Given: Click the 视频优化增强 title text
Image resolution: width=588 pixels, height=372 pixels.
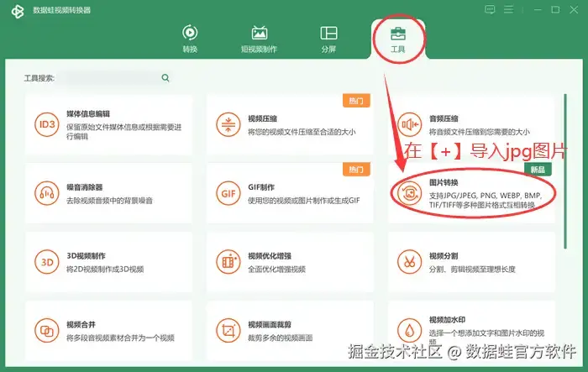Looking at the screenshot, I should [270, 256].
